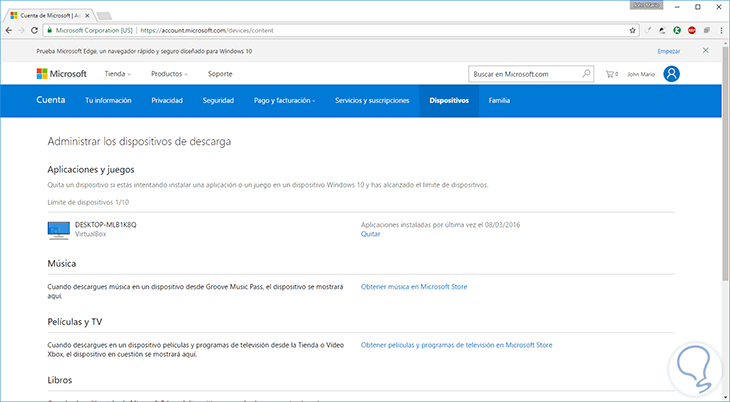Click Empezar in the Edge banner

coord(669,51)
